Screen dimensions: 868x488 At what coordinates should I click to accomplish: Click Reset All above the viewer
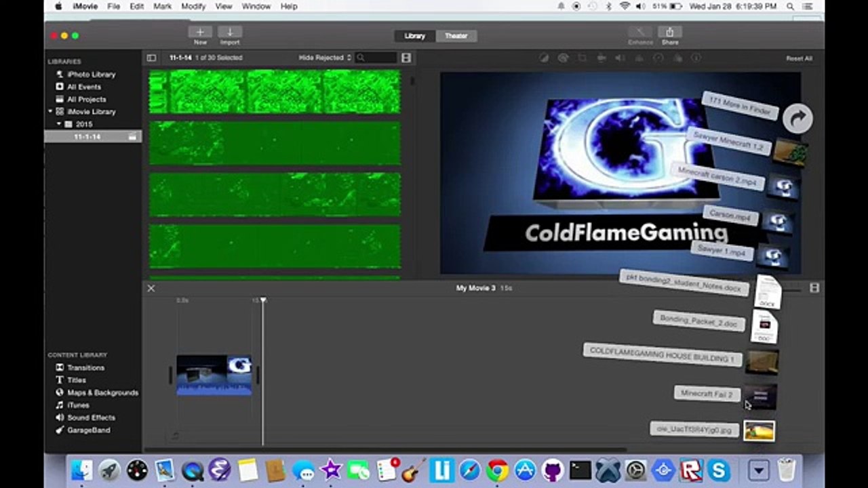click(799, 59)
